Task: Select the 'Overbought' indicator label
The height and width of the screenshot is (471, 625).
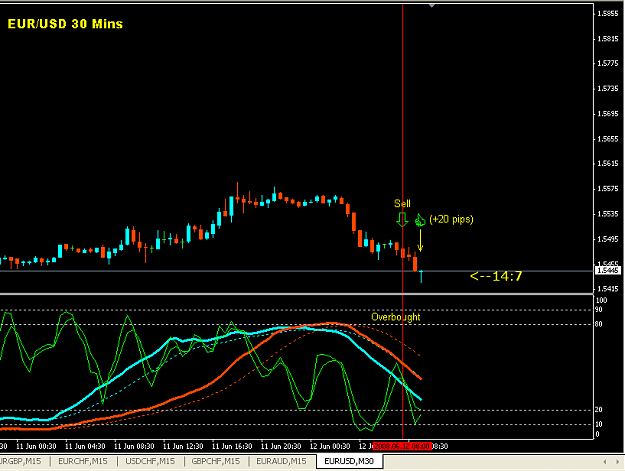Action: click(396, 317)
